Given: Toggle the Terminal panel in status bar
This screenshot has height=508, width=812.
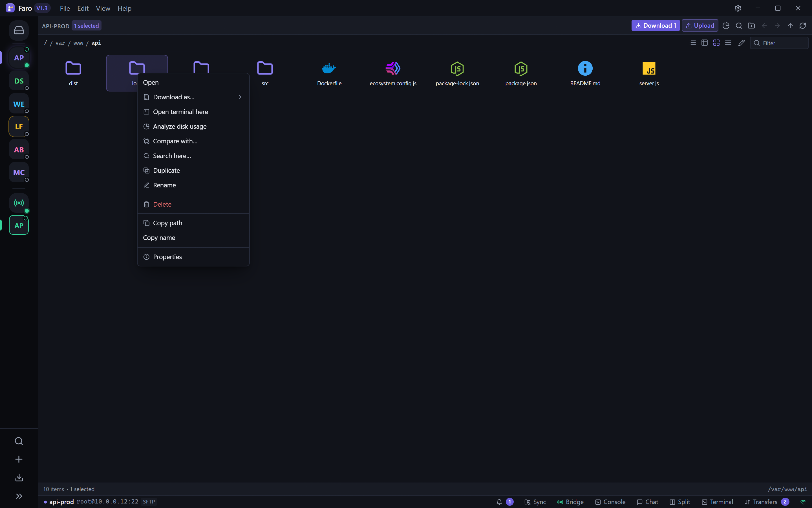Looking at the screenshot, I should click(x=717, y=502).
